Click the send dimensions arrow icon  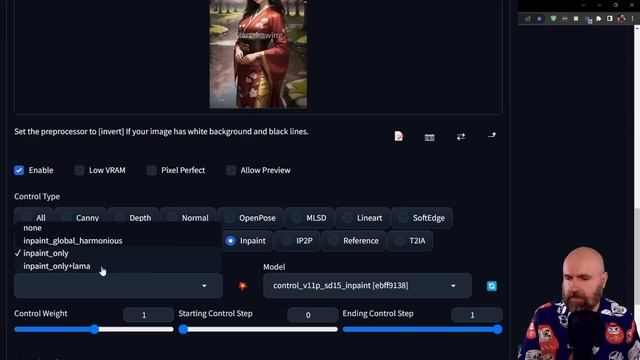pyautogui.click(x=492, y=135)
